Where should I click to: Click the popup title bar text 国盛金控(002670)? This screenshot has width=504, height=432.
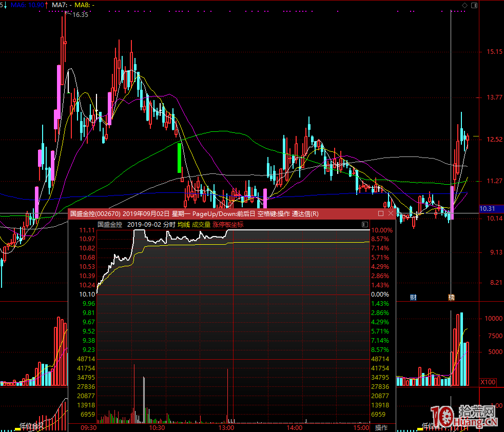click(x=95, y=214)
